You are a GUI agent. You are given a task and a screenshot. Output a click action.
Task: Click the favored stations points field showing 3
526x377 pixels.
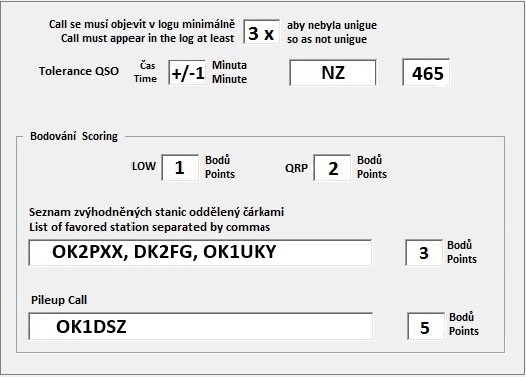coord(424,252)
